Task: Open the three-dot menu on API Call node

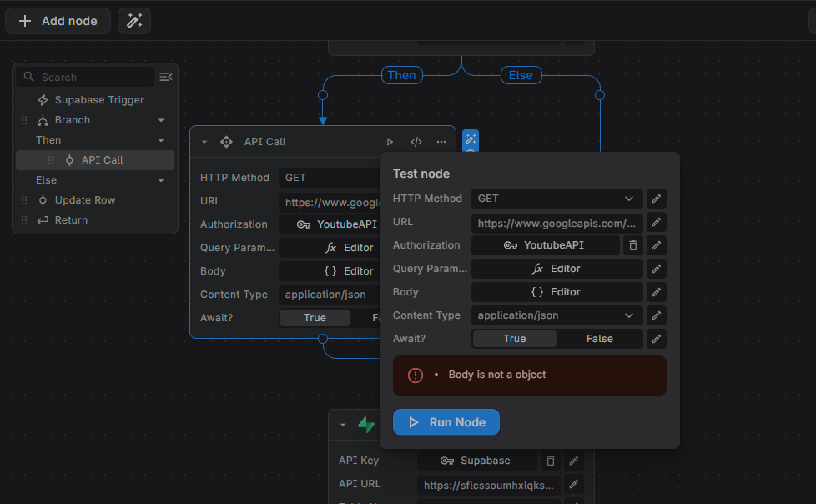Action: (441, 142)
